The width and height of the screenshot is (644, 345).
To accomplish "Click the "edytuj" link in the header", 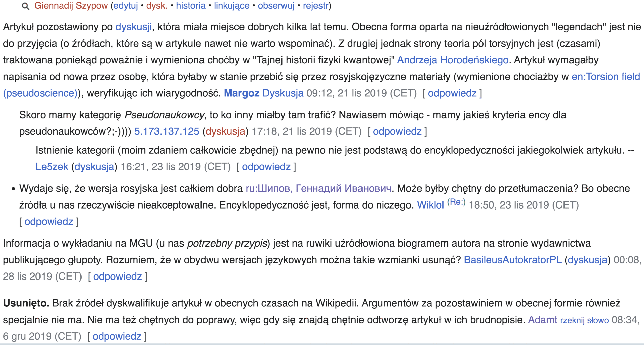I will click(126, 6).
